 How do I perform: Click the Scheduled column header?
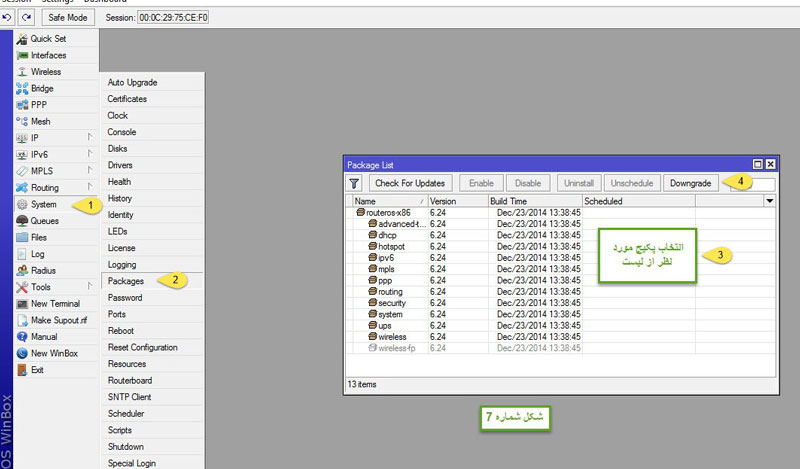pos(639,201)
